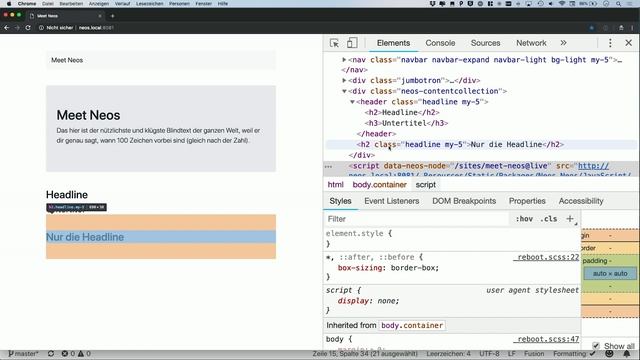
Task: Close the DevTools panel
Action: coord(629,43)
